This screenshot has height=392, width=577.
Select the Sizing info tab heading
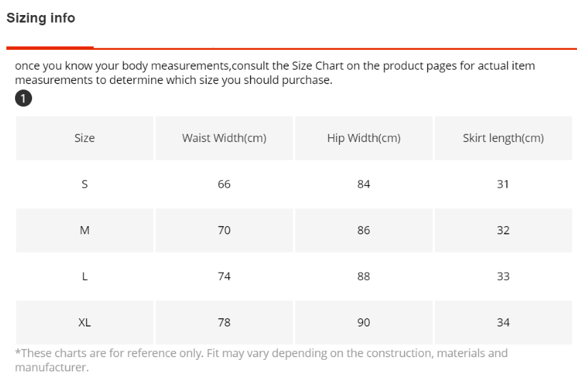[x=41, y=18]
